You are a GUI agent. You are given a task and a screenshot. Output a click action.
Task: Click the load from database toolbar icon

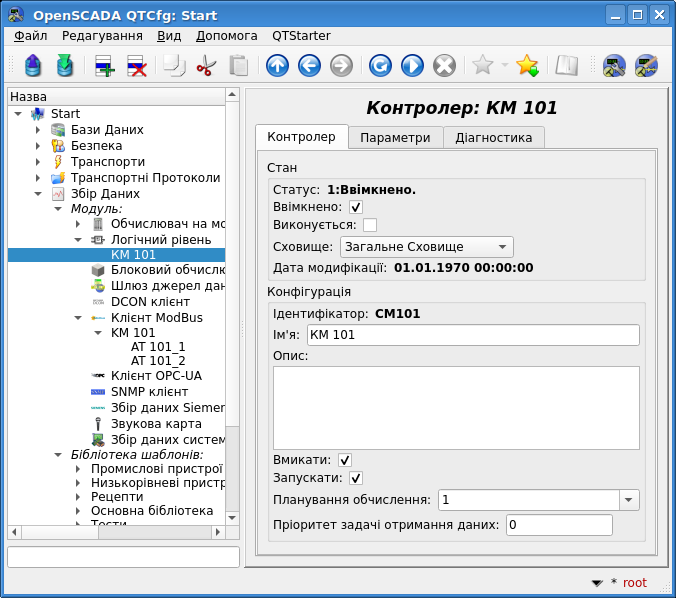coord(33,66)
